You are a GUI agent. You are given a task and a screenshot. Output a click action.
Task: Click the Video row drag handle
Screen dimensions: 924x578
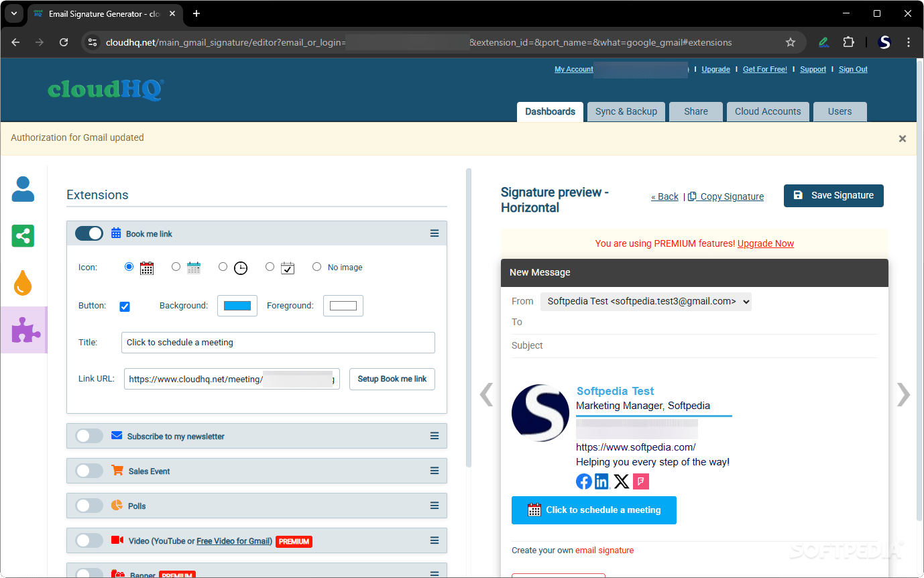coord(435,540)
